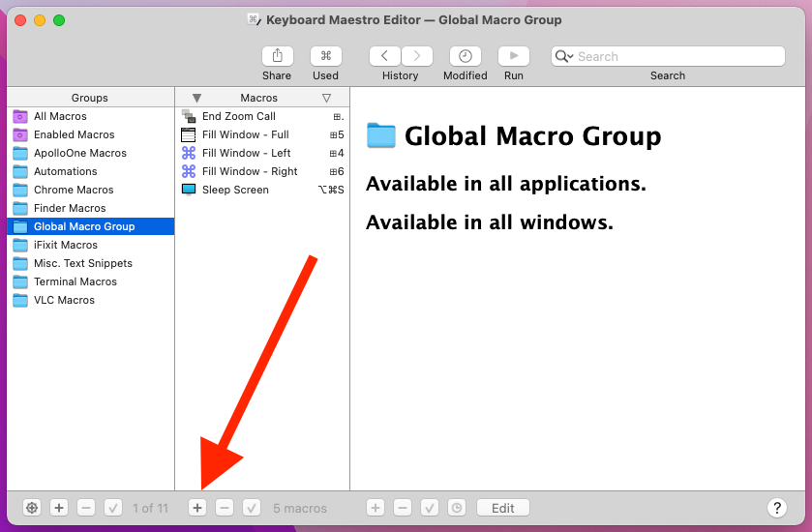Click outlined triangle in Macros header
The image size is (812, 532).
click(327, 98)
